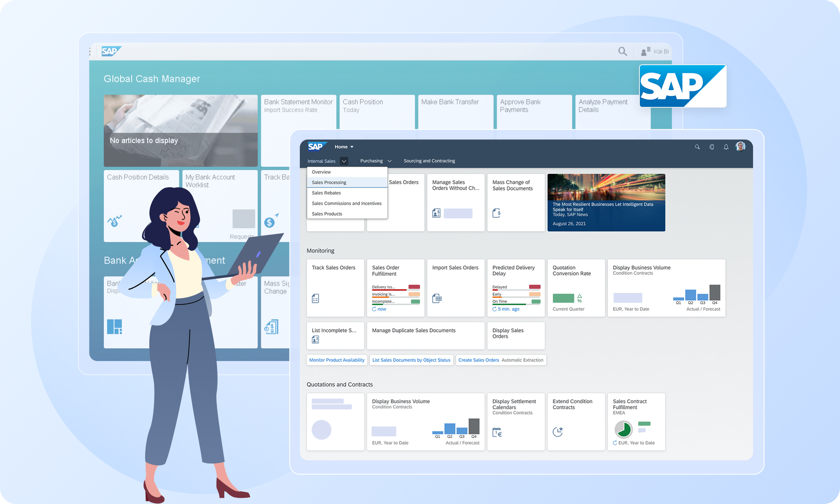Viewport: 840px width, 504px height.
Task: Click the Create Sales Orders link
Action: point(479,360)
